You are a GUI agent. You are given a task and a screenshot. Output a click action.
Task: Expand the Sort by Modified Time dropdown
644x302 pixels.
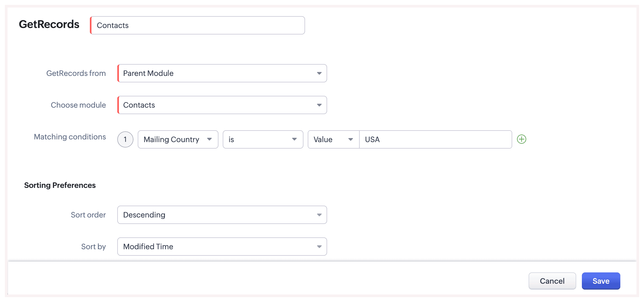pos(222,247)
